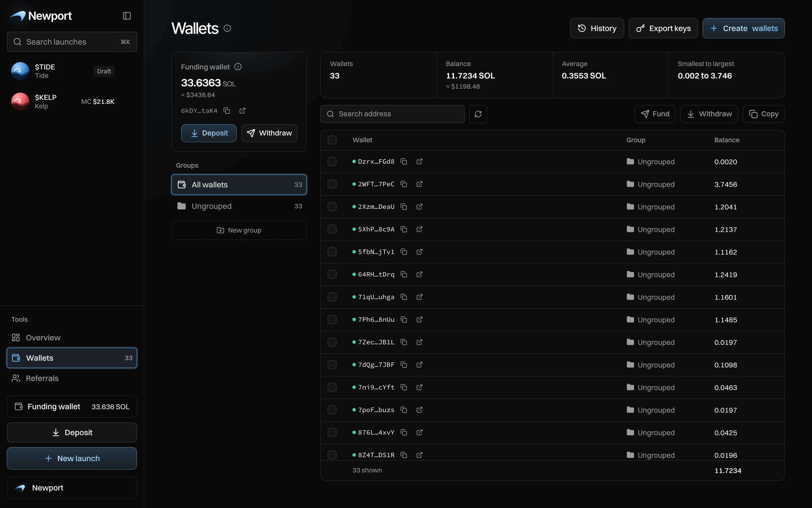The image size is (812, 508).
Task: Create a New group
Action: (239, 230)
